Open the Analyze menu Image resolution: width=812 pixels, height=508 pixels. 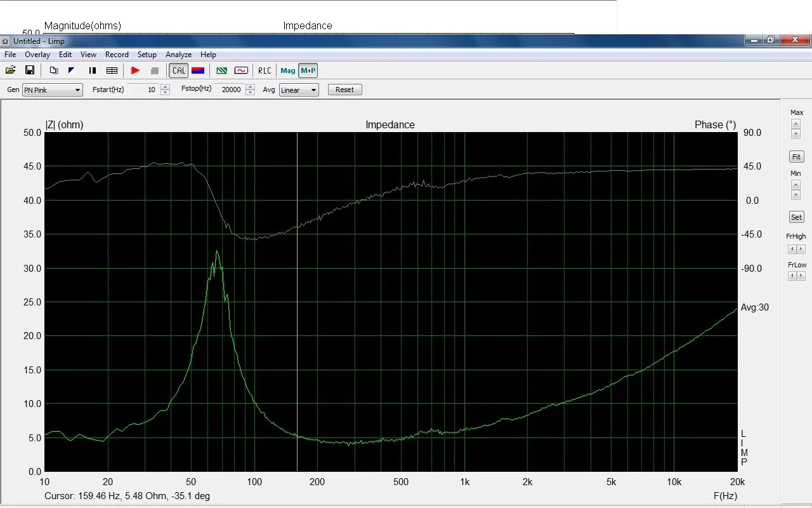coord(179,55)
